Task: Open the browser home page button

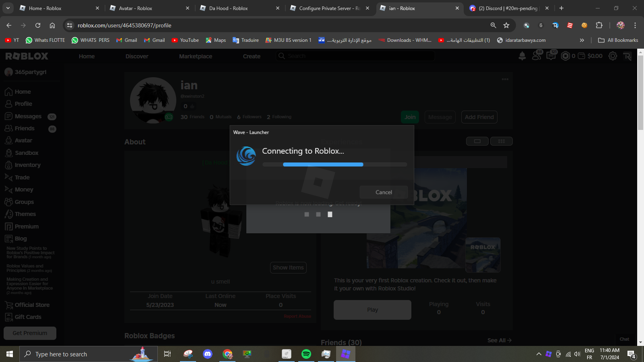Action: click(x=52, y=25)
